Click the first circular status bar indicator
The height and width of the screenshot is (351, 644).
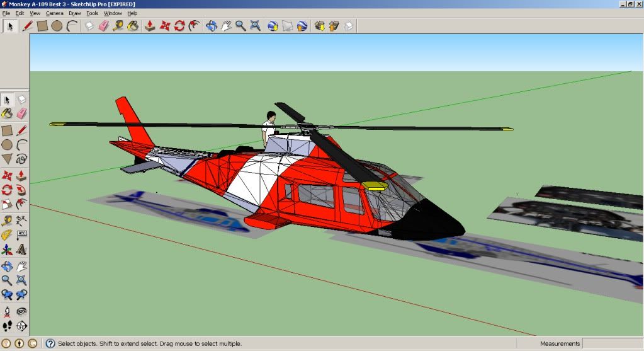point(6,343)
